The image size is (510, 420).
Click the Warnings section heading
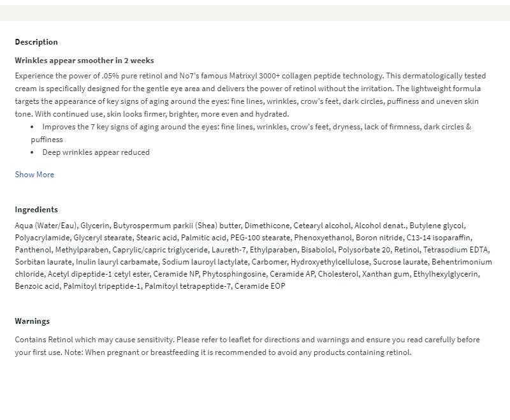coord(32,321)
